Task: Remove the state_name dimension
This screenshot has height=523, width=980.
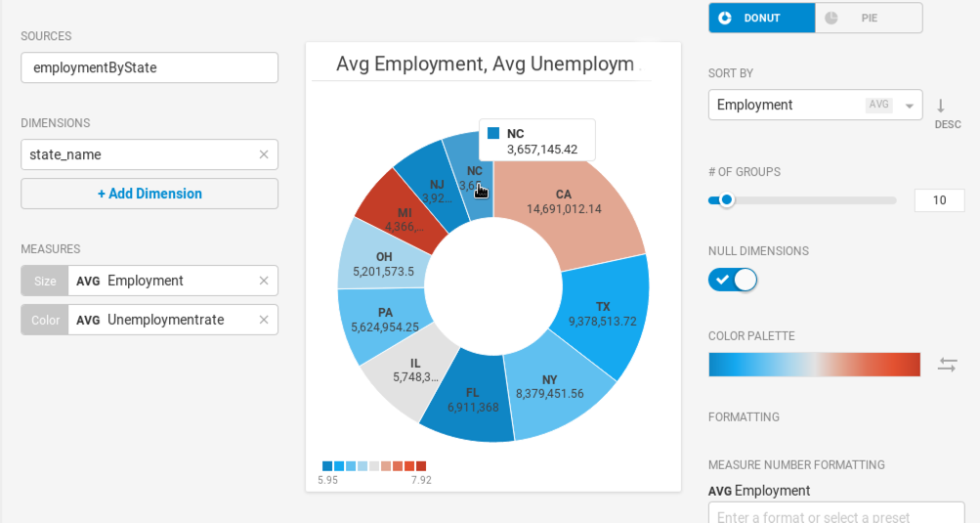Action: (x=264, y=154)
